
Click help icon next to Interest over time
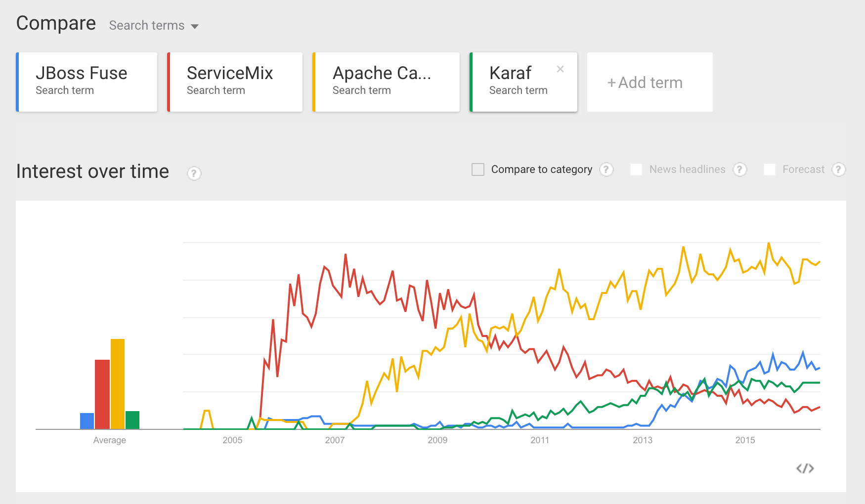[x=194, y=173]
